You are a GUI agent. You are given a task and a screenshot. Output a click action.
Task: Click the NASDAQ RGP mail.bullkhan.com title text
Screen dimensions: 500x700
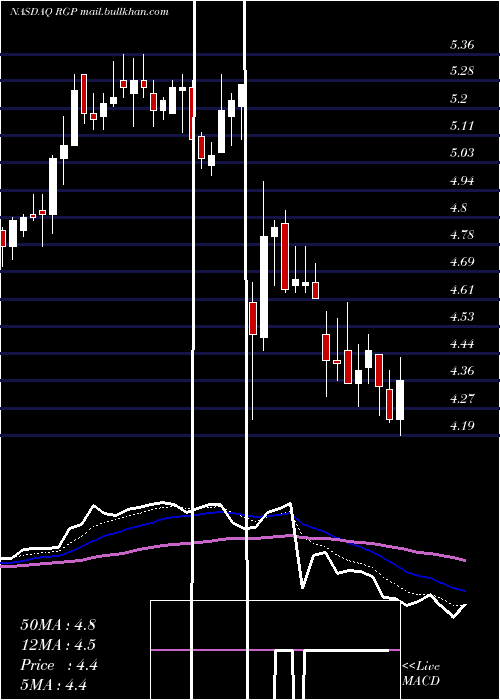(x=89, y=12)
